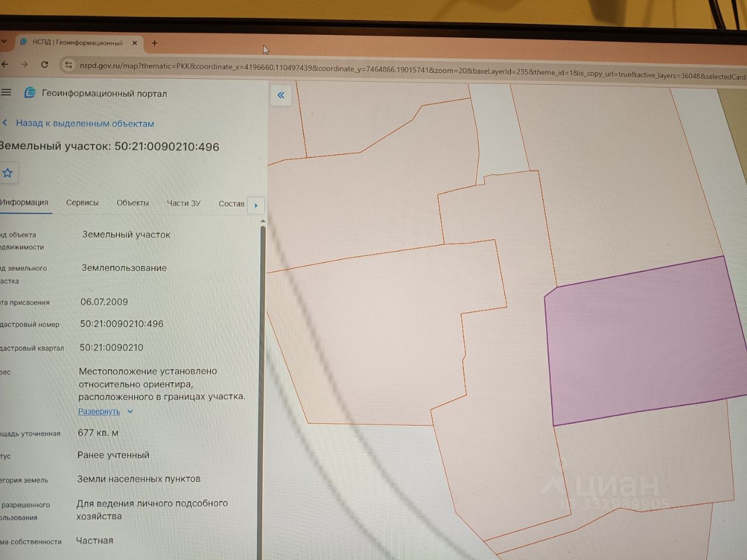
Task: Click the Геоинформационный портал logo icon
Action: tap(30, 93)
